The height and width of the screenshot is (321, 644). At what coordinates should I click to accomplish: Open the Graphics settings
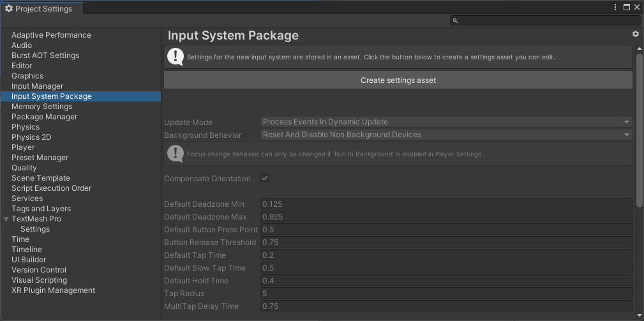(x=27, y=76)
